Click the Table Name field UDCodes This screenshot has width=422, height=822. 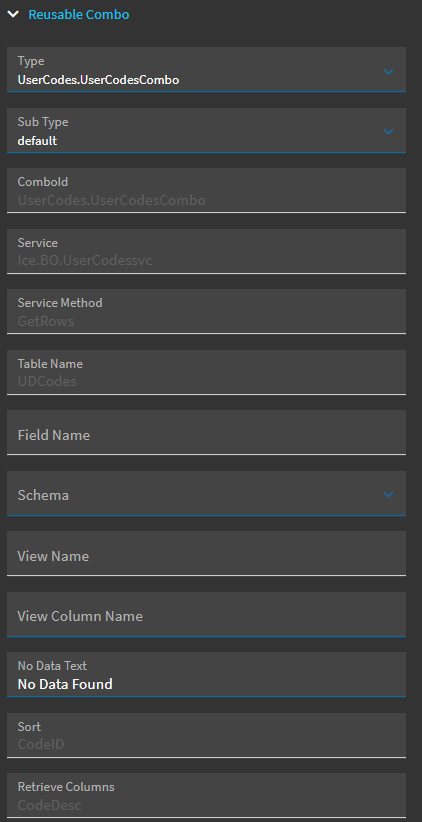point(206,372)
